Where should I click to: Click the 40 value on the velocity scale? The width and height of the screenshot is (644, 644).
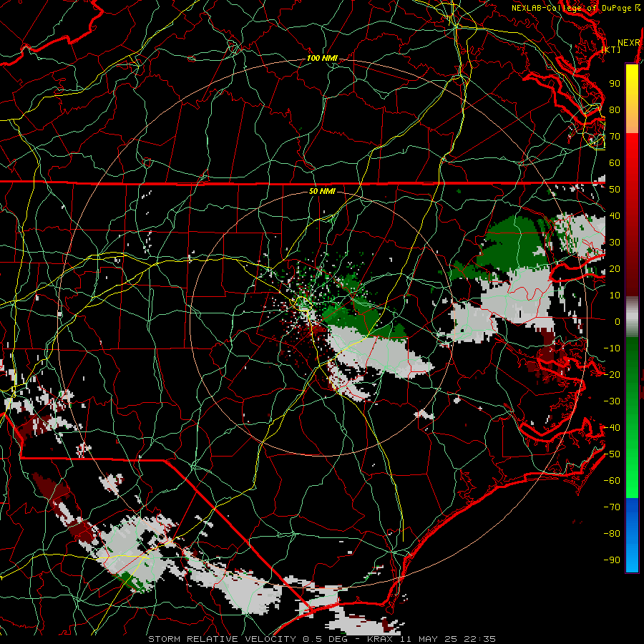tap(615, 216)
